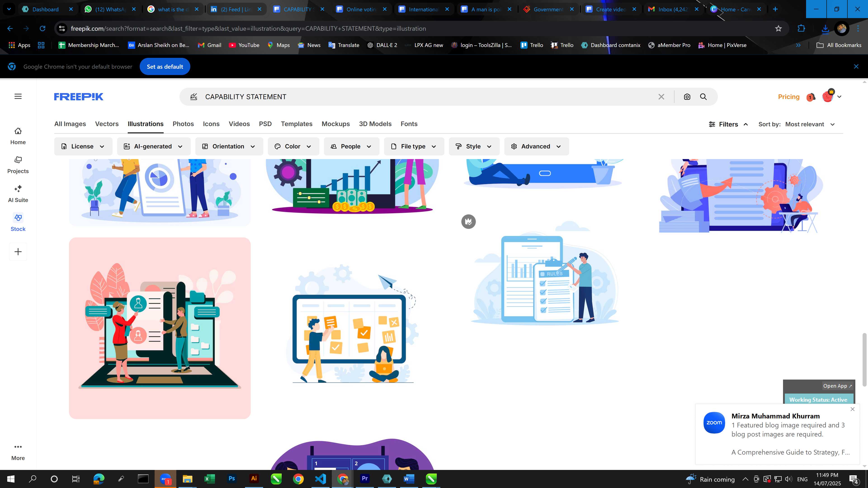Switch to the Templates tab

(297, 124)
